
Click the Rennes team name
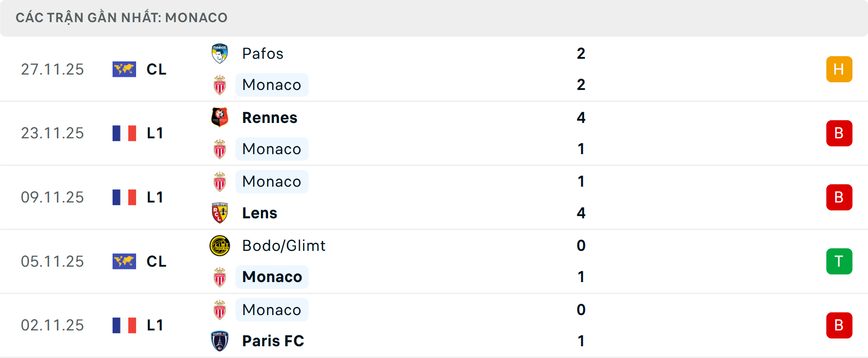[x=270, y=117]
